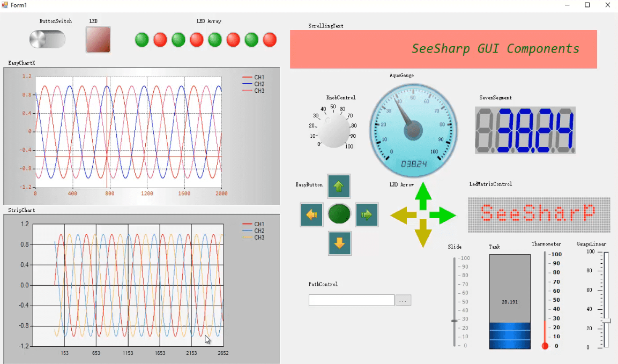Click the Slide control thumb

[x=455, y=321]
